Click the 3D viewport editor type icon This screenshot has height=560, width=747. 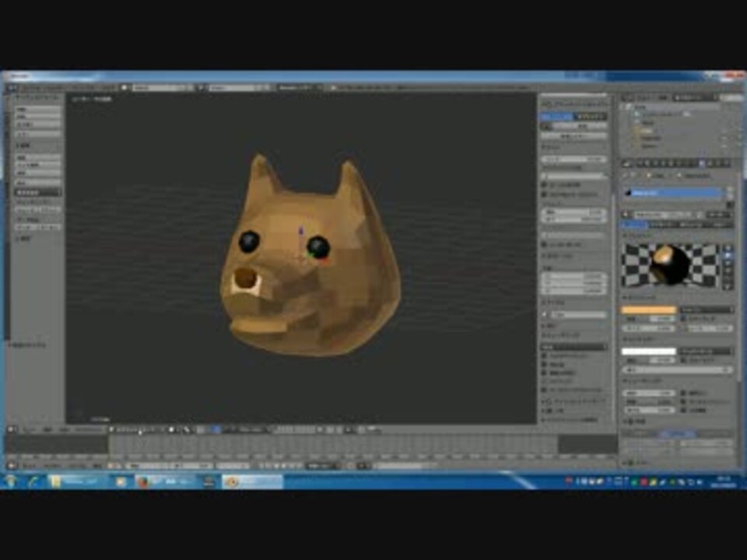(12, 429)
